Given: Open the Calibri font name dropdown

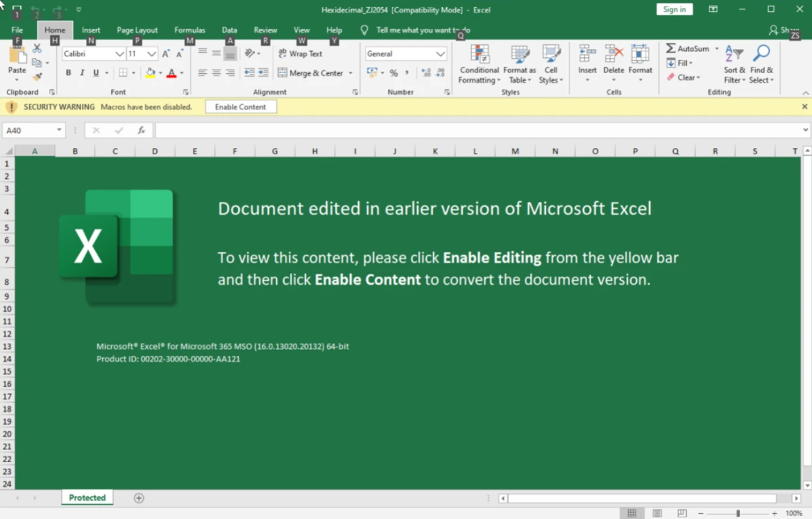Looking at the screenshot, I should click(x=119, y=54).
